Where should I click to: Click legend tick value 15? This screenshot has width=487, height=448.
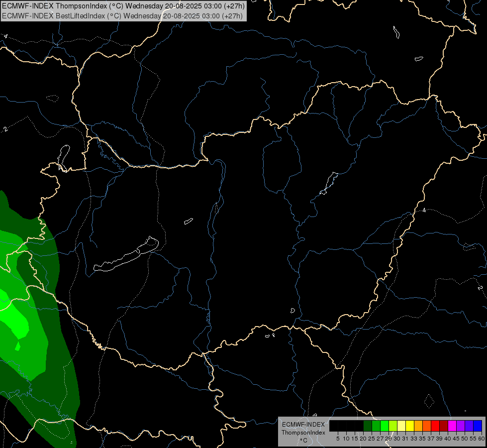click(x=355, y=439)
